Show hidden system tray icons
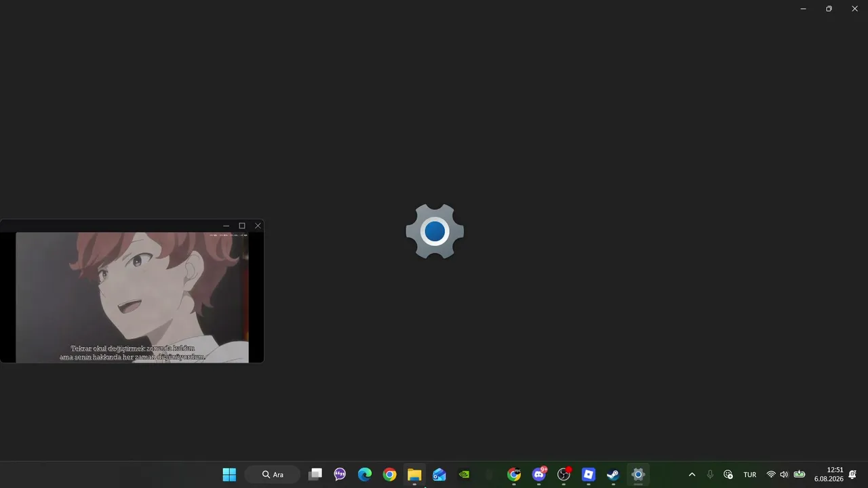This screenshot has width=868, height=488. coord(692,474)
